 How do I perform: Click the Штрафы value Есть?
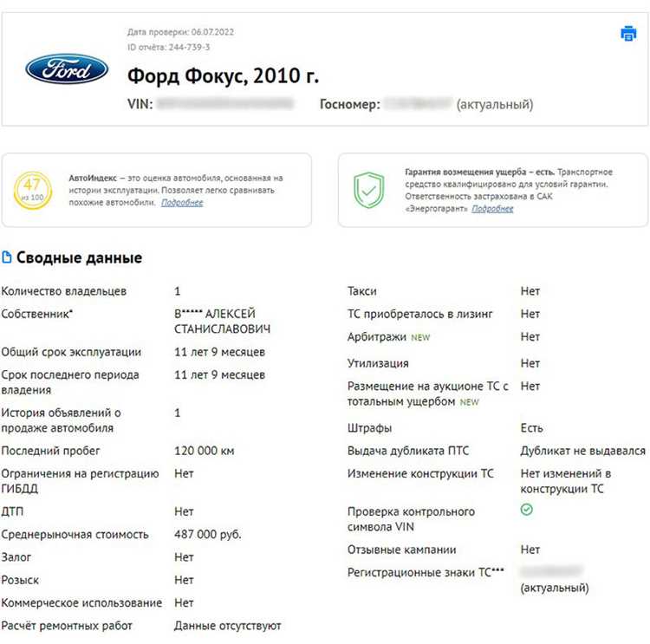point(532,428)
